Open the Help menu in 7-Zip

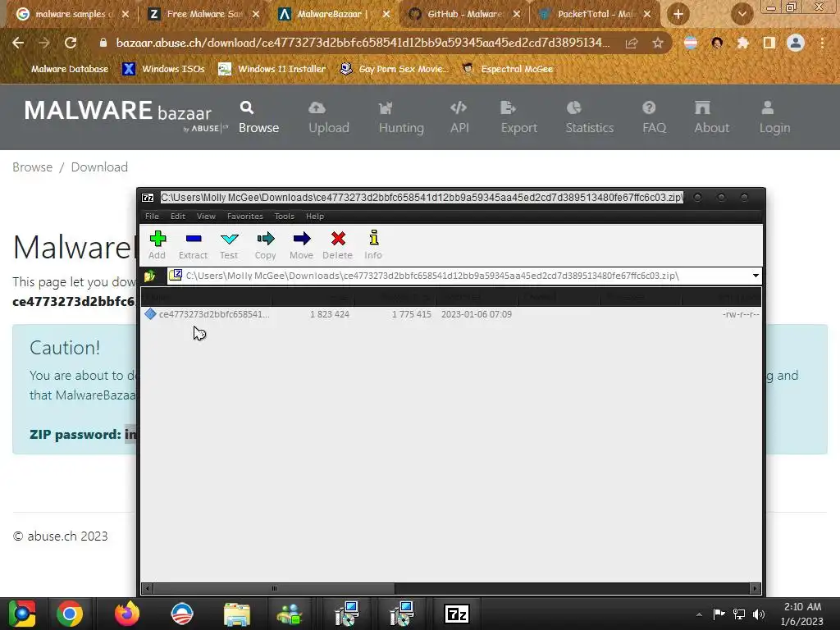(315, 217)
